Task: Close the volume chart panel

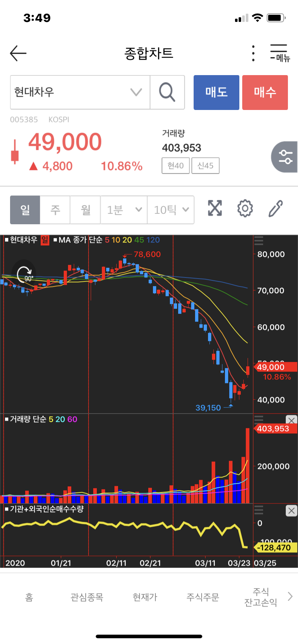Action: [x=291, y=420]
